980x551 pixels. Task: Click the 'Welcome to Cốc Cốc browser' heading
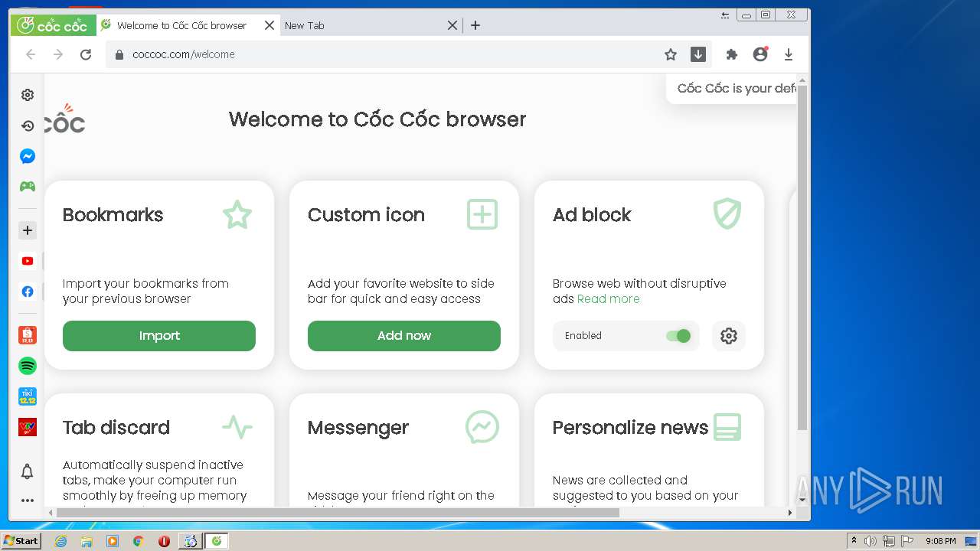point(377,119)
